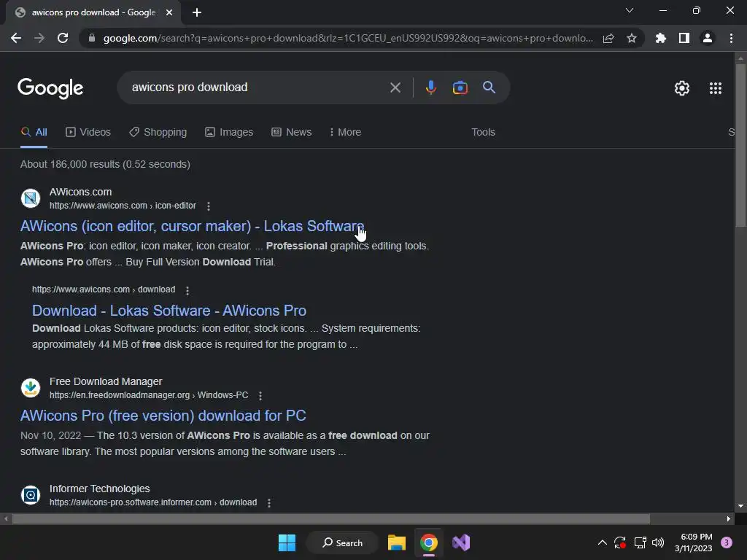The height and width of the screenshot is (560, 747).
Task: Clear the Google search box text
Action: [x=395, y=87]
